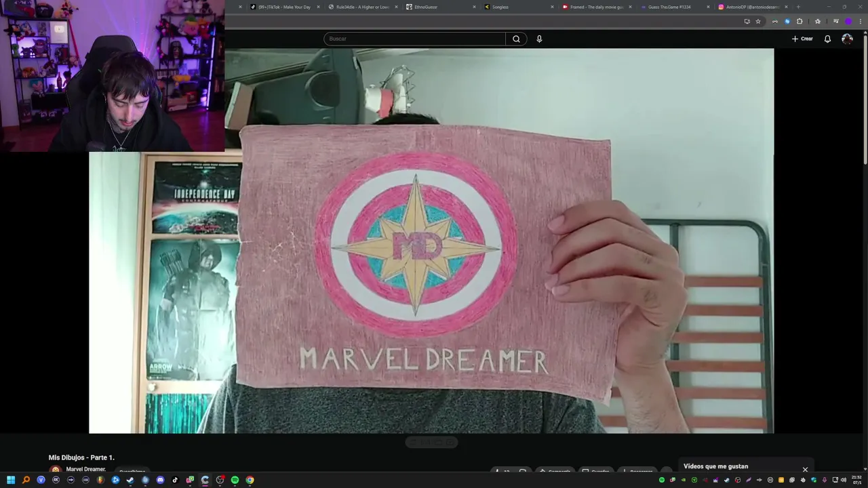868x488 pixels.
Task: Open the browser extensions puzzle icon
Action: point(800,21)
